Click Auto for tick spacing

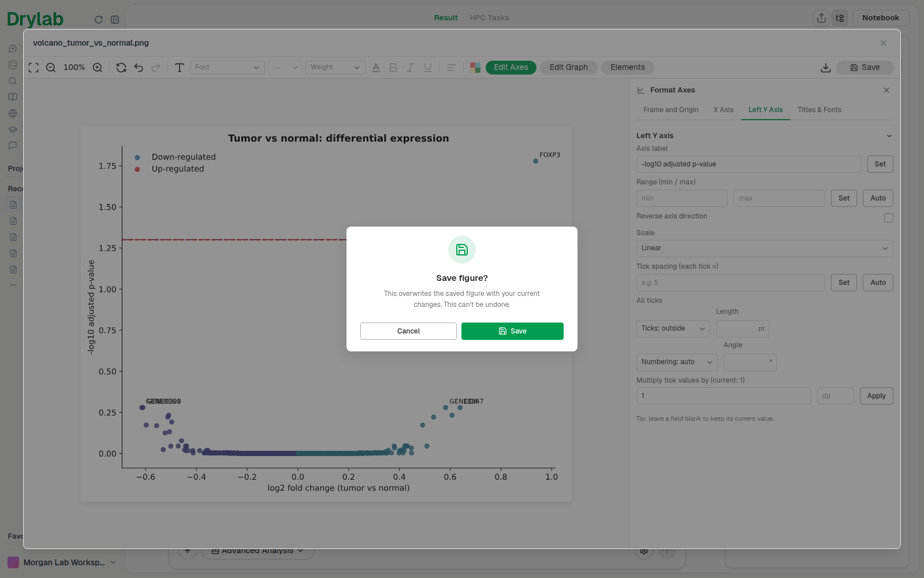tap(878, 283)
